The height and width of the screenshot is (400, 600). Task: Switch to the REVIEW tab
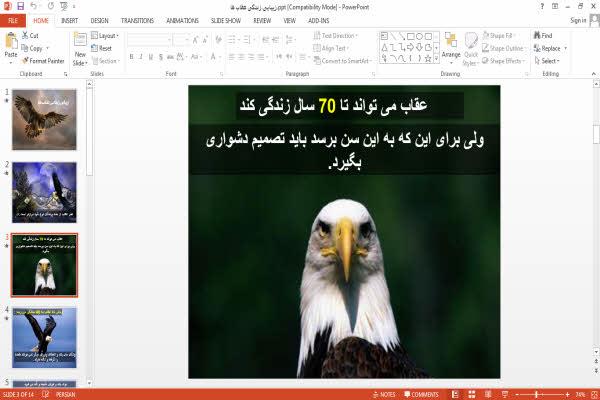pos(262,21)
